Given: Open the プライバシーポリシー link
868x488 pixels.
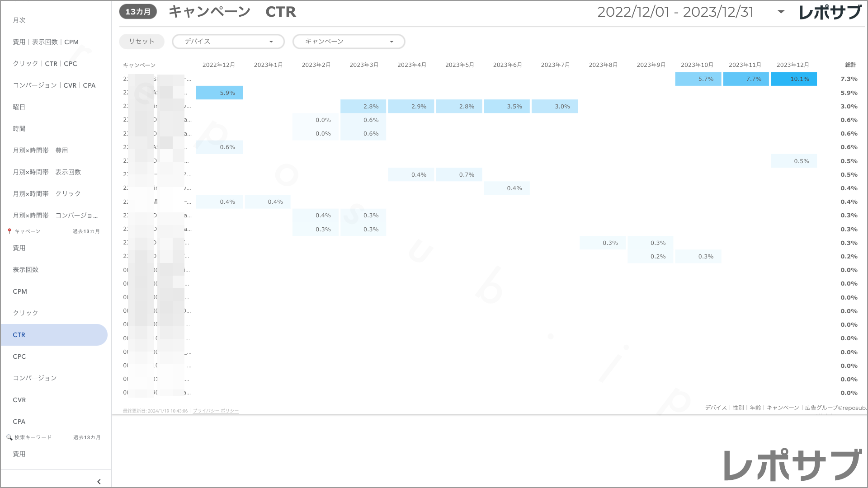Looking at the screenshot, I should pos(216,411).
